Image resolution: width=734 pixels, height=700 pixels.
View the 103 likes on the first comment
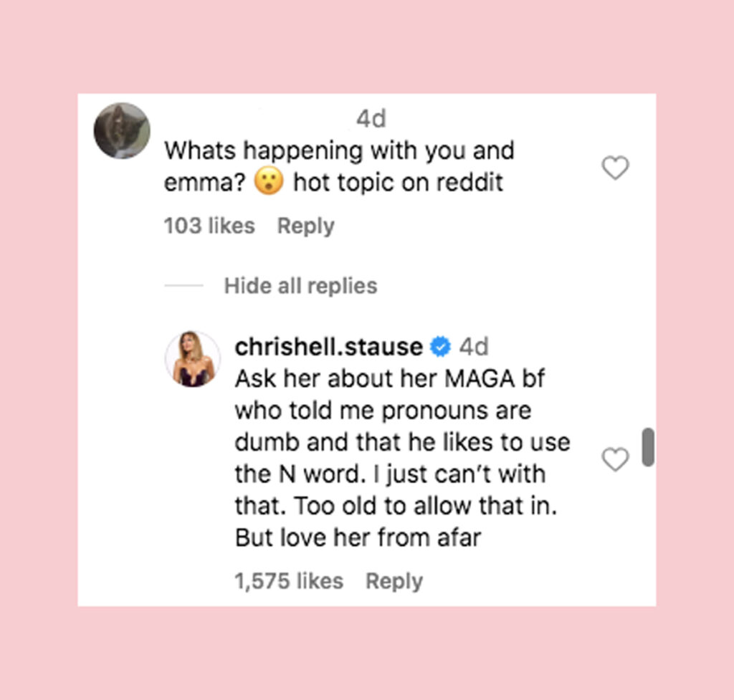tap(209, 226)
